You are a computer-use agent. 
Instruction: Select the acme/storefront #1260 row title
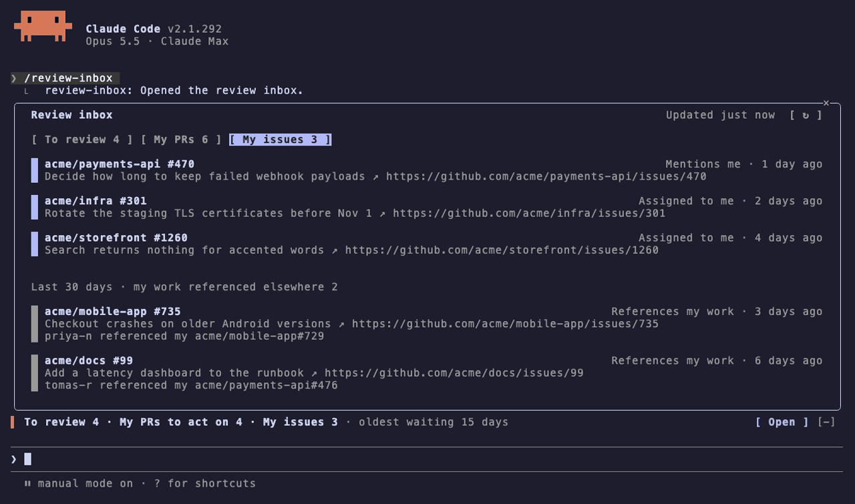pyautogui.click(x=116, y=238)
